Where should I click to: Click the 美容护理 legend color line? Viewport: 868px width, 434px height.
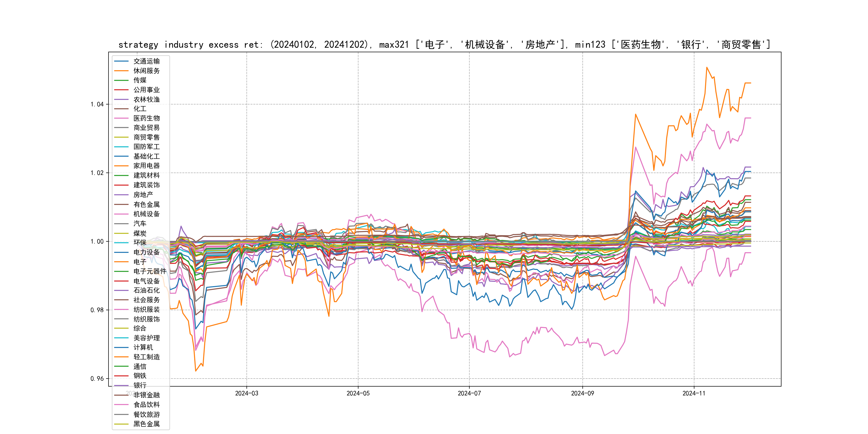coord(121,338)
